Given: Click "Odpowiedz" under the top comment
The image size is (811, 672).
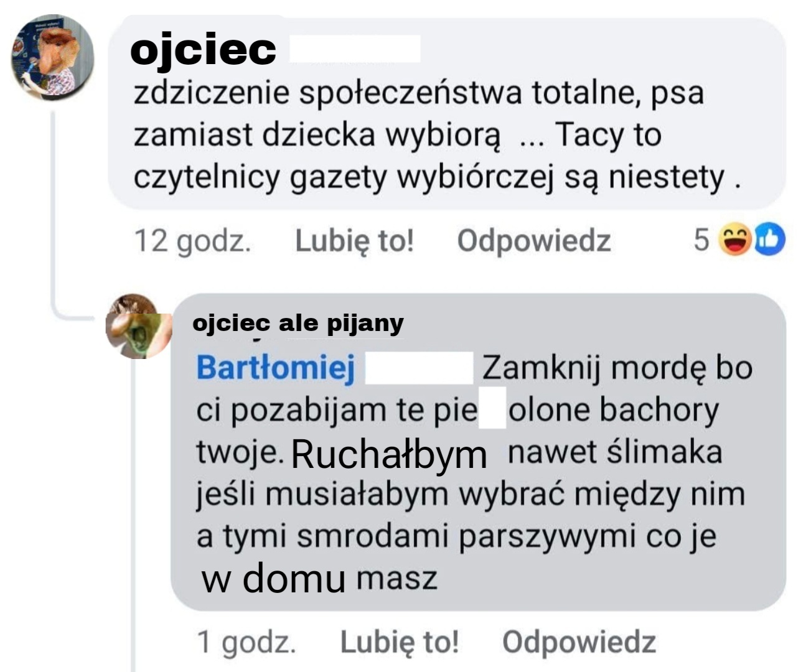Looking at the screenshot, I should tap(533, 241).
